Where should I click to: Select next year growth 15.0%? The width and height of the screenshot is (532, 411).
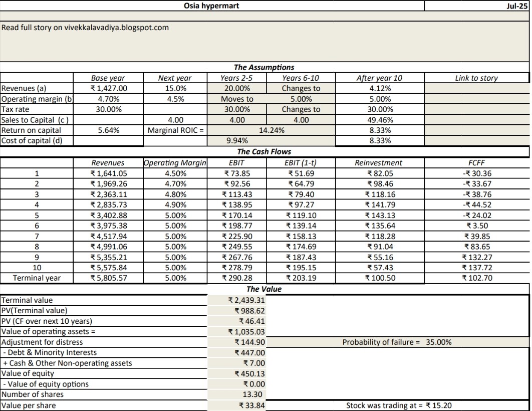(x=175, y=89)
